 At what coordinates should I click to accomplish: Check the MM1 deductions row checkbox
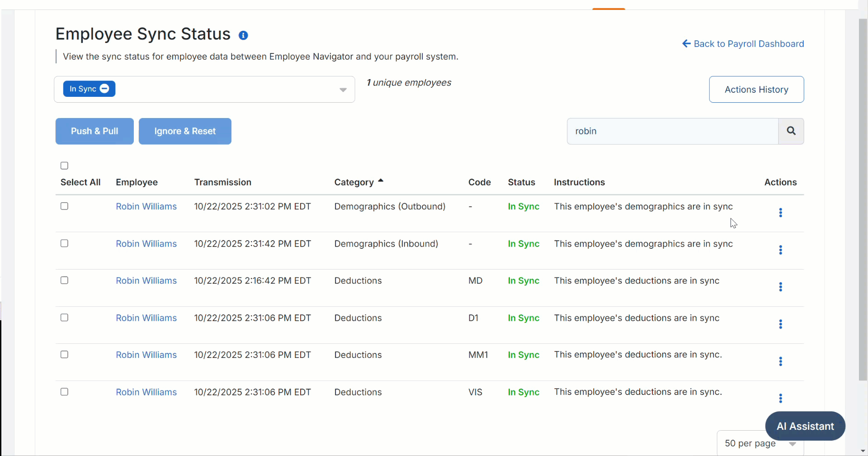pyautogui.click(x=64, y=355)
